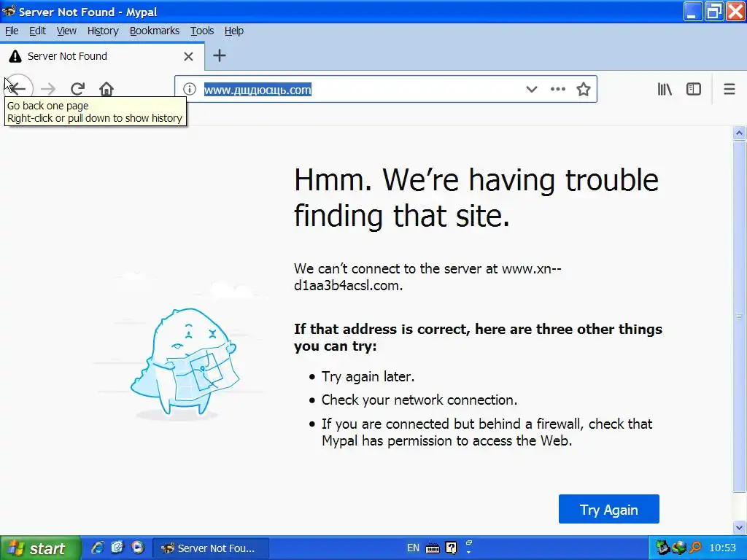Click the Try Again button
This screenshot has width=747, height=560.
[609, 509]
